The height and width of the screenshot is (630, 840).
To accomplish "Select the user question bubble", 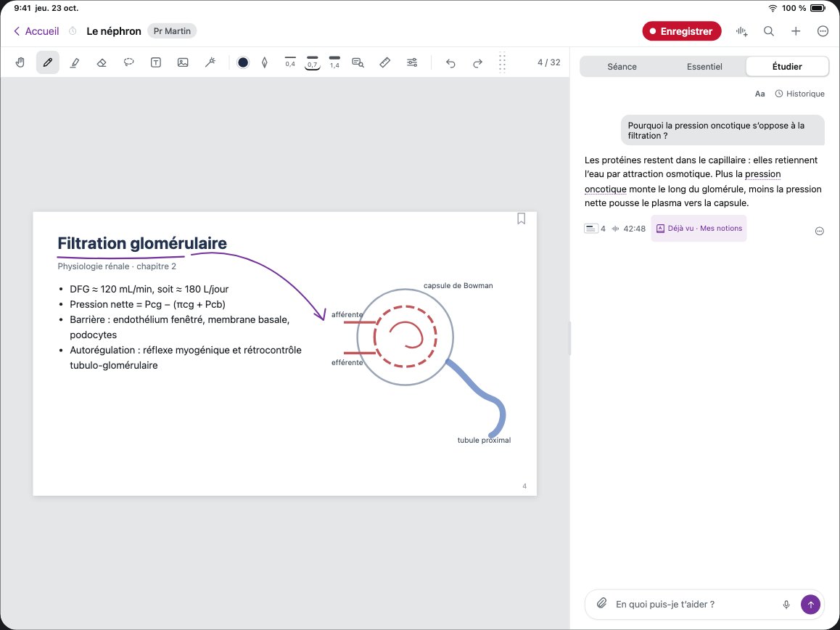I will click(x=722, y=131).
